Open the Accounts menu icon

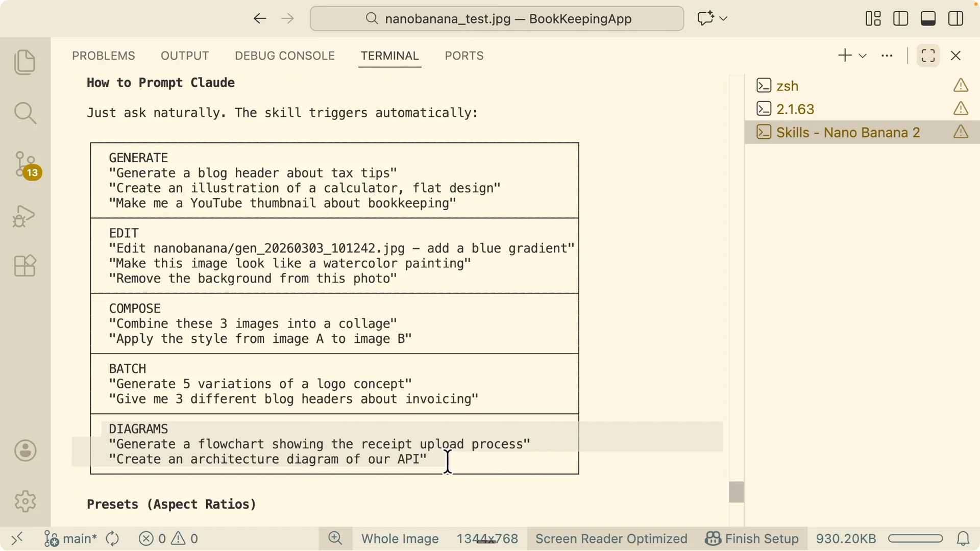coord(25,451)
